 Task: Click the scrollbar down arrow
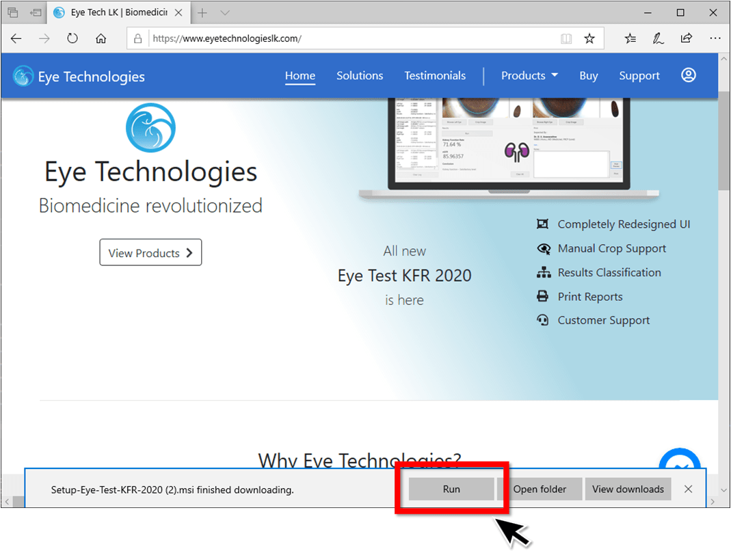coord(723,490)
